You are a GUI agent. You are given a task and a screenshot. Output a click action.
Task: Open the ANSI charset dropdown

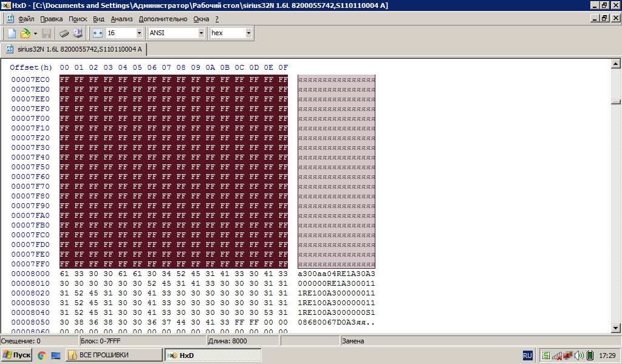201,33
